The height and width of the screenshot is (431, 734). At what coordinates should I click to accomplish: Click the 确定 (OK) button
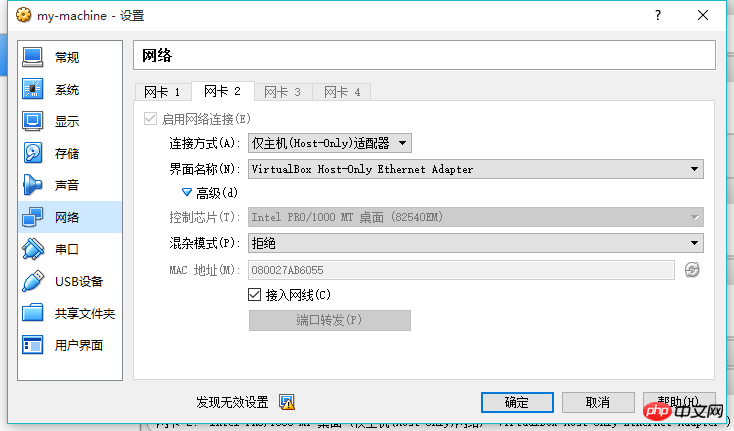tap(517, 402)
